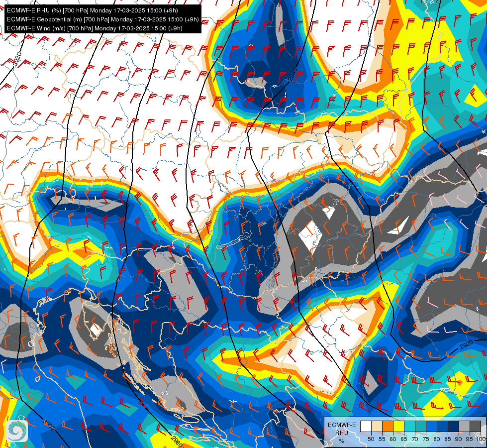487x448 pixels.
Task: Click the 2940 geopotential contour label
Action: tap(292, 75)
